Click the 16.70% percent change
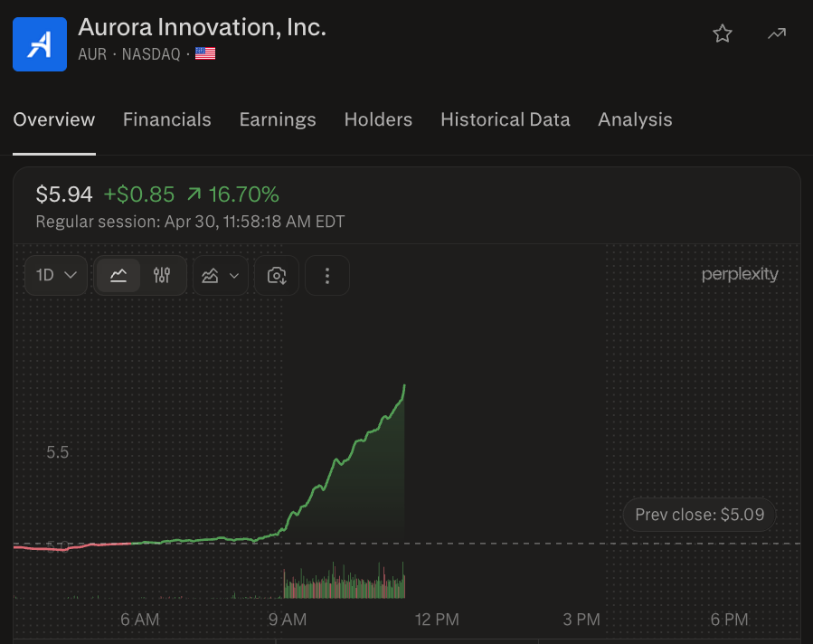The height and width of the screenshot is (644, 813). [x=243, y=194]
